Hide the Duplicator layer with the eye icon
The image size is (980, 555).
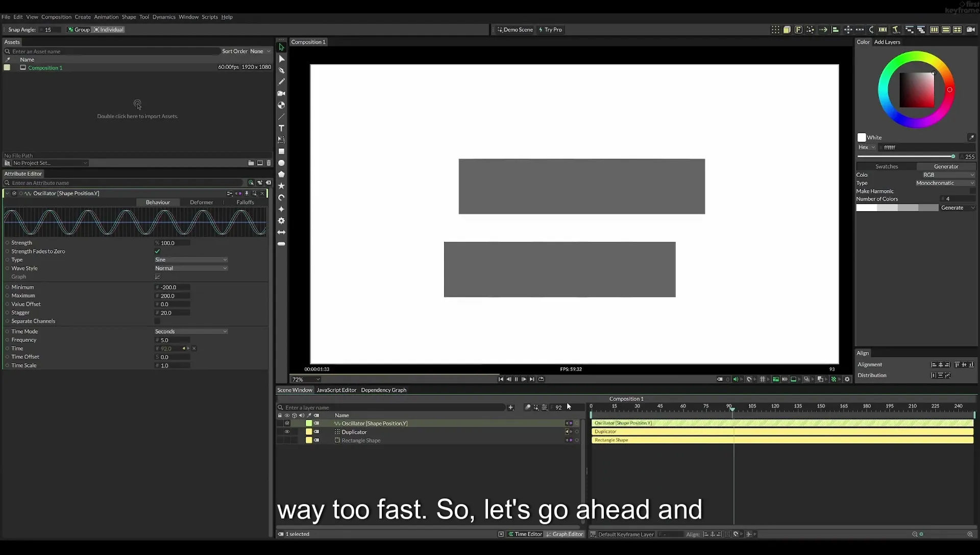click(287, 432)
